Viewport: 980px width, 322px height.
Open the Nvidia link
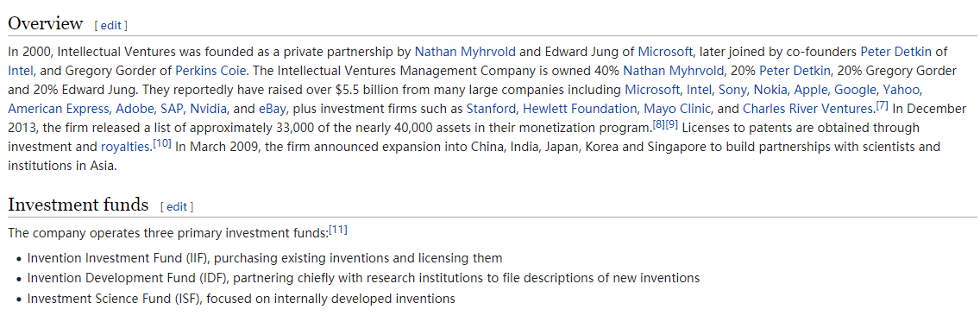[x=209, y=109]
